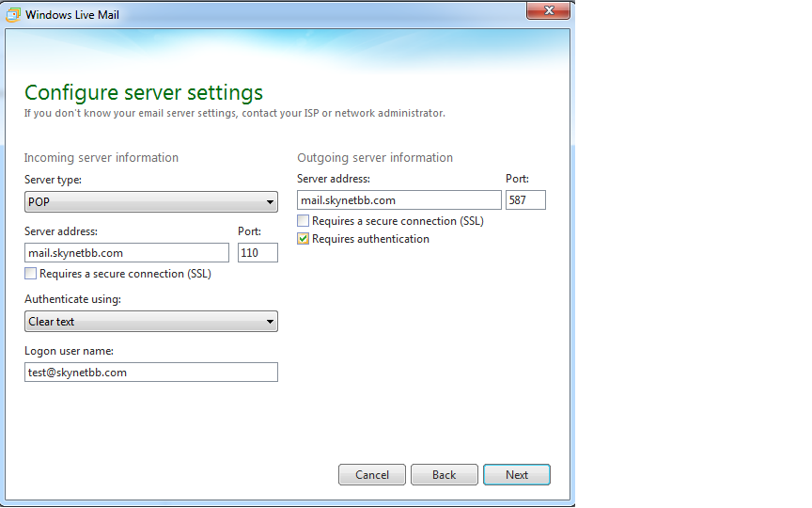Click the Authenticate using label

[x=72, y=299]
